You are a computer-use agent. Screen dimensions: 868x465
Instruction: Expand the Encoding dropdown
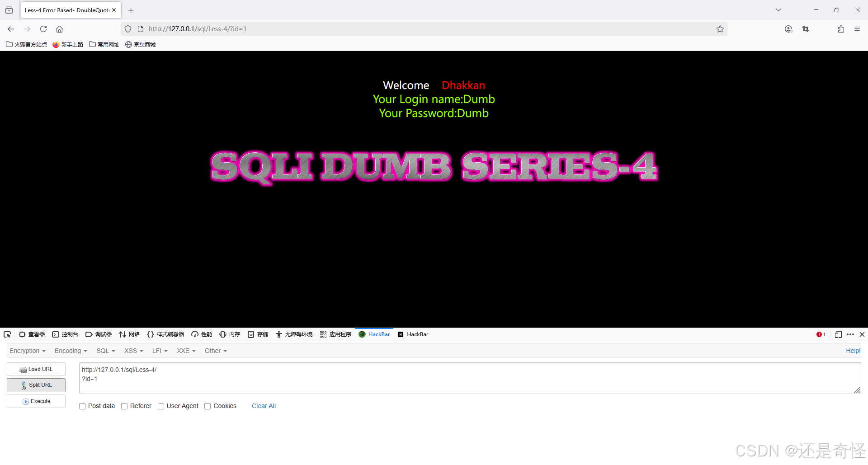71,351
